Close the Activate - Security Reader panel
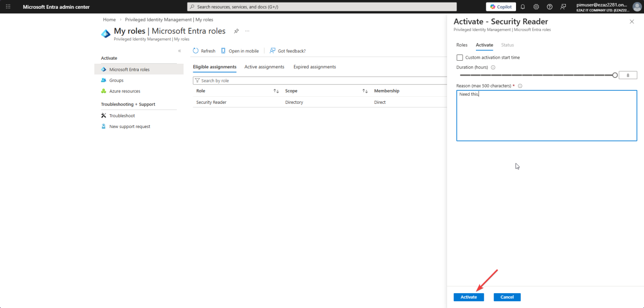 [x=632, y=22]
